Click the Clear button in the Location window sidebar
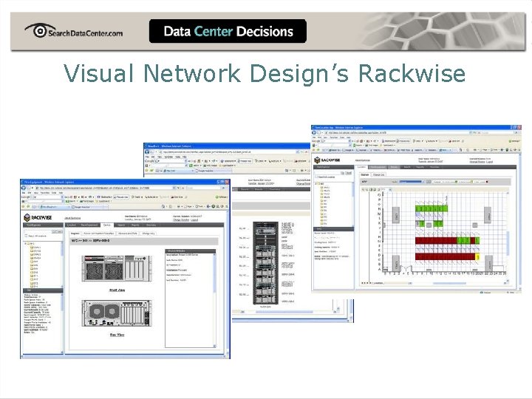The width and height of the screenshot is (532, 399). [x=349, y=173]
